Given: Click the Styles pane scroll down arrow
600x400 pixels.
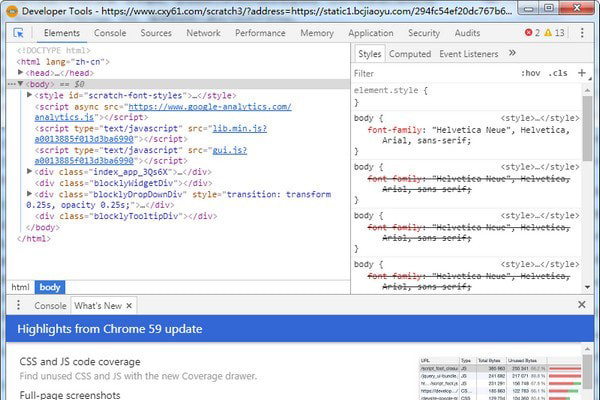Looking at the screenshot, I should (x=587, y=287).
